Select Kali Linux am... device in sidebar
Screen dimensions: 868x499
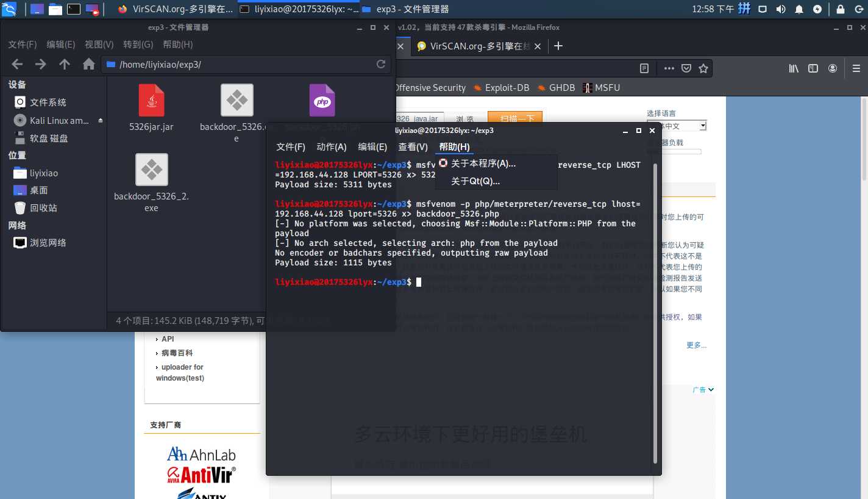click(x=52, y=121)
